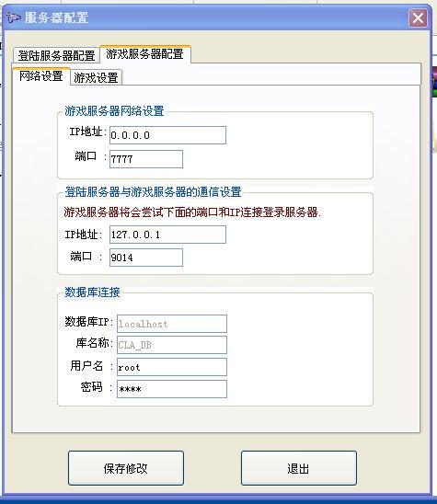Click the game server IP field 0.0.0.0
The height and width of the screenshot is (504, 437).
click(167, 135)
